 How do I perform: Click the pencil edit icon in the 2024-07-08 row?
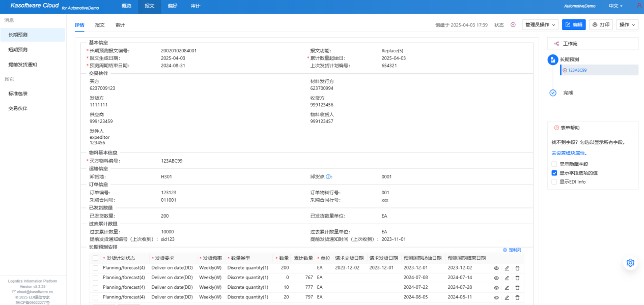pyautogui.click(x=507, y=278)
